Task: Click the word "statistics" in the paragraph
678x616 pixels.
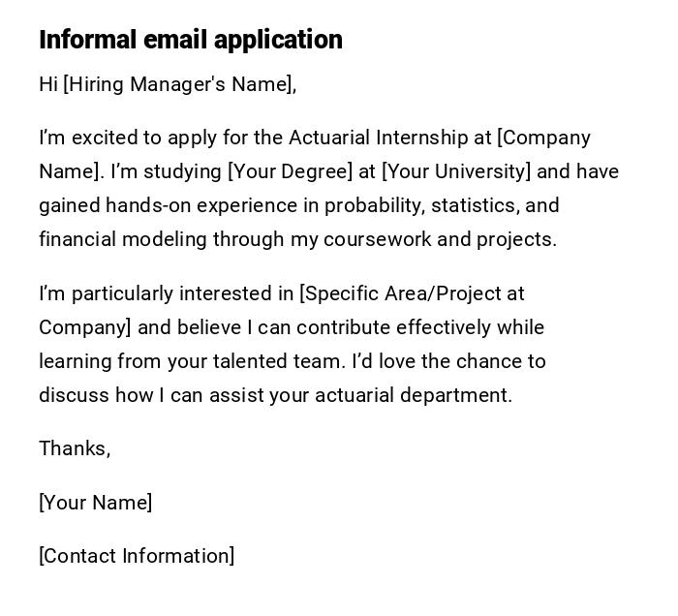Action: (x=475, y=206)
